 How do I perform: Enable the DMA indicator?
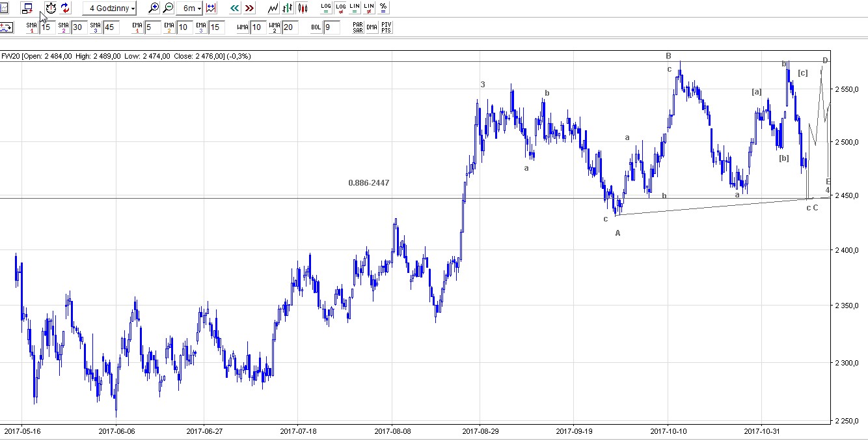[372, 27]
